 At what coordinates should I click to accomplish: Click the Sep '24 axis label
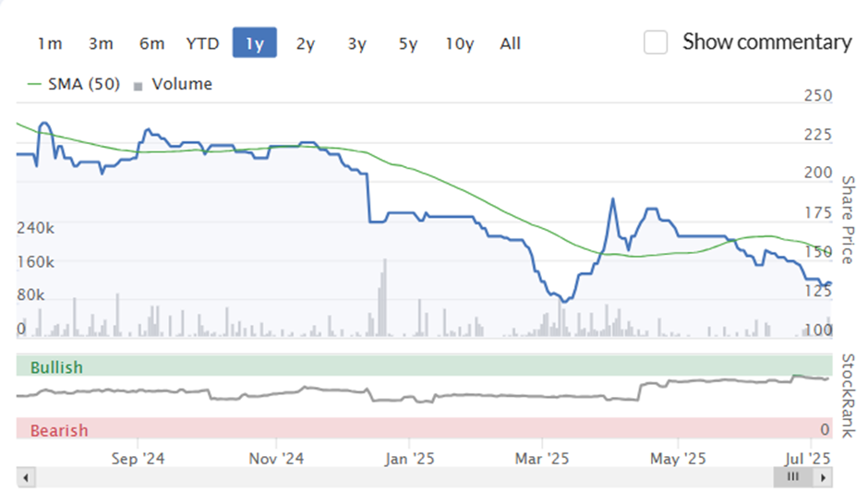click(138, 459)
